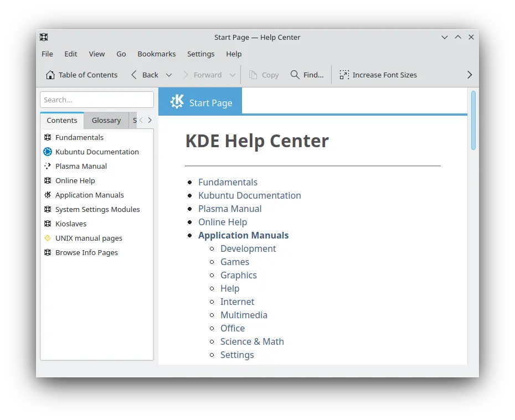Open the Kubuntu Documentation page link
The width and height of the screenshot is (515, 420).
coord(250,195)
